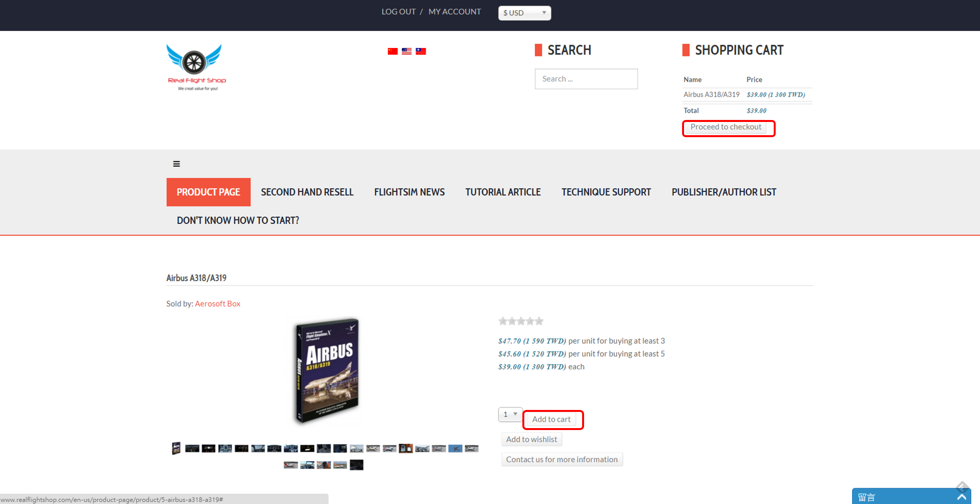Click Proceed to checkout button
This screenshot has height=504, width=980.
[x=726, y=127]
